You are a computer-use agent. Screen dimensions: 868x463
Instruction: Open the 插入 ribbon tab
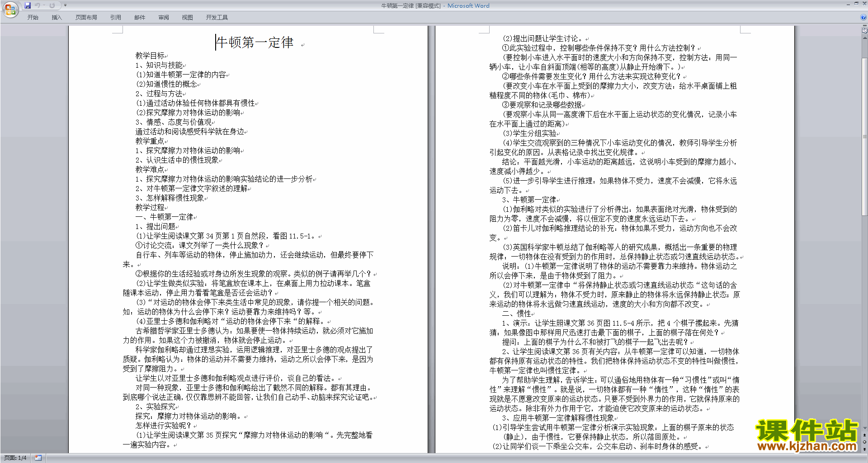tap(57, 18)
